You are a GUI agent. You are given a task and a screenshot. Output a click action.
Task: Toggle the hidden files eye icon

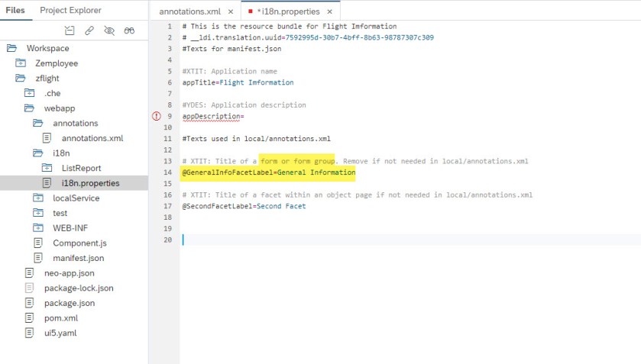pos(109,31)
